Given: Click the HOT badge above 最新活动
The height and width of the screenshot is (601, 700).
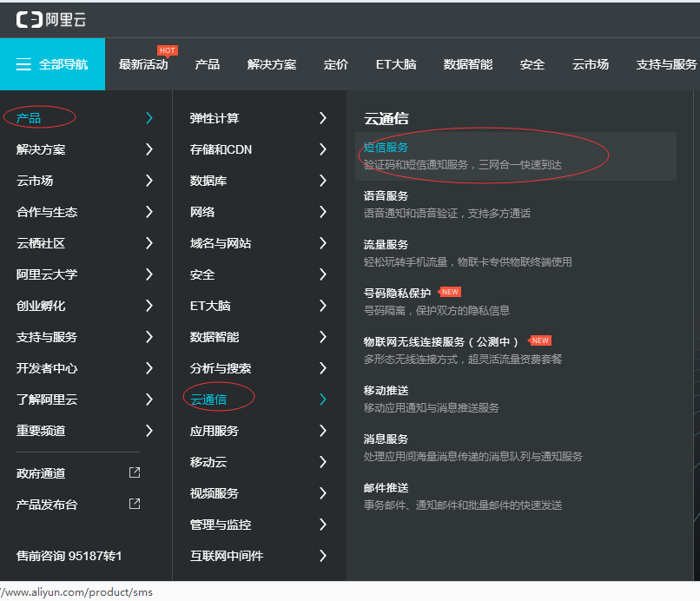Looking at the screenshot, I should point(167,50).
